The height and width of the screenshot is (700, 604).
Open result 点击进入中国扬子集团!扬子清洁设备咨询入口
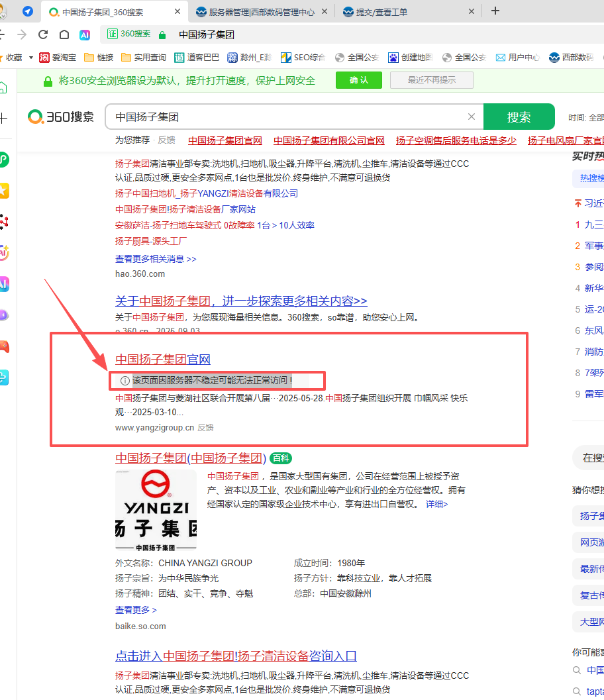[x=236, y=656]
